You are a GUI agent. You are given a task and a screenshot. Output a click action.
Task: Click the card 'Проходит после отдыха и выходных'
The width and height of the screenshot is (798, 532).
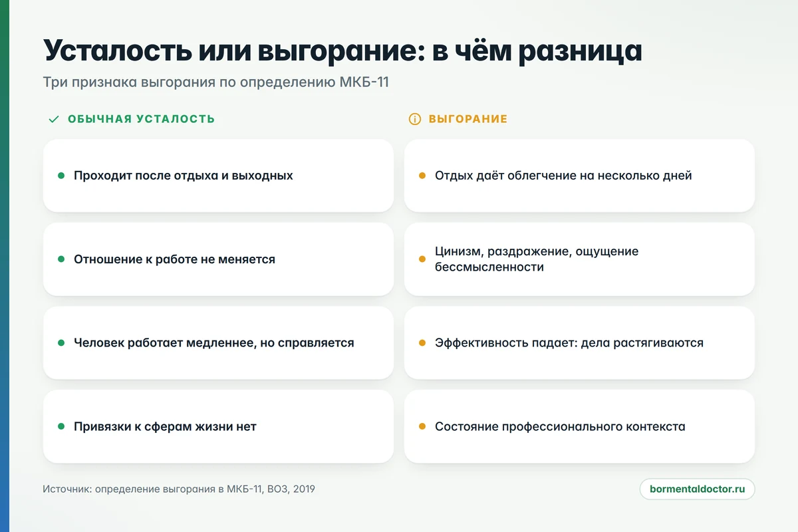tap(218, 176)
